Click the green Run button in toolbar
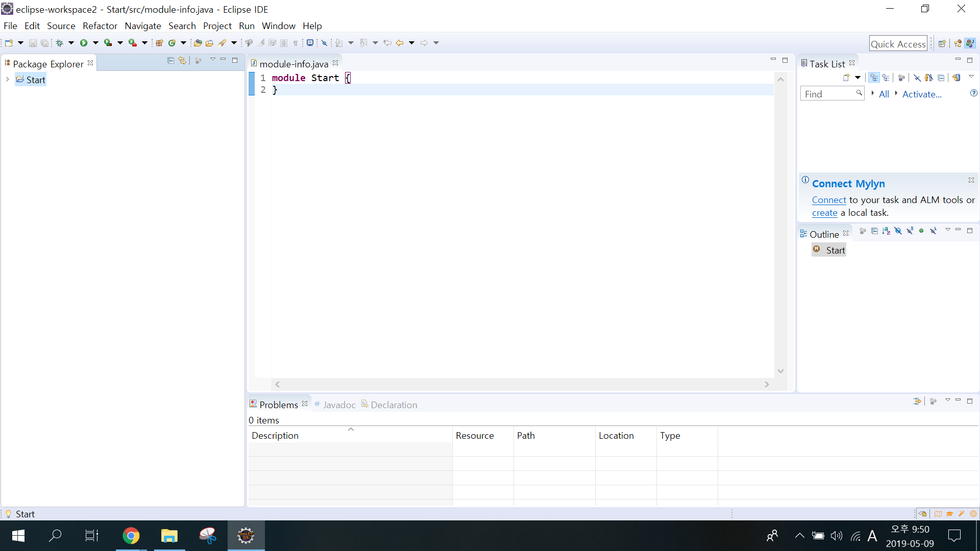This screenshot has width=980, height=551. point(84,43)
